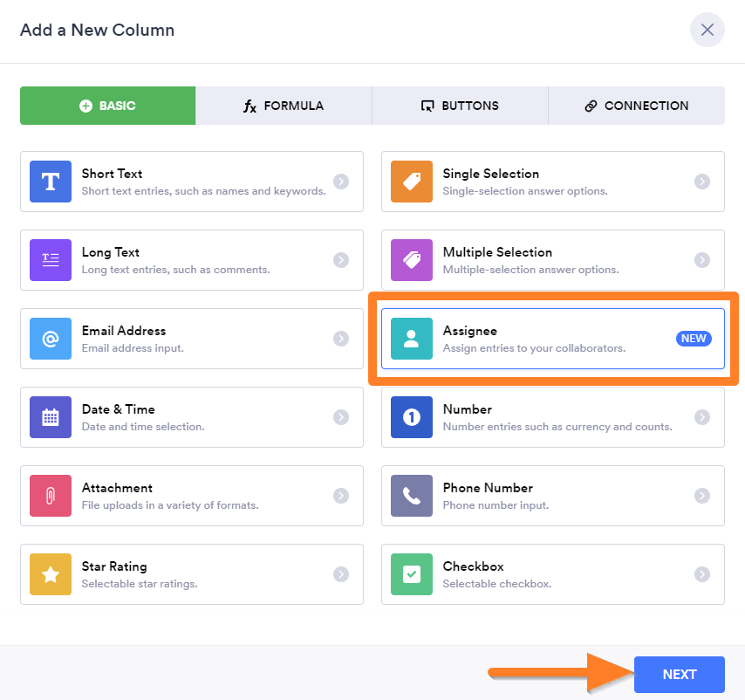This screenshot has width=745, height=700.
Task: Choose the Long Text column icon
Action: 51,260
